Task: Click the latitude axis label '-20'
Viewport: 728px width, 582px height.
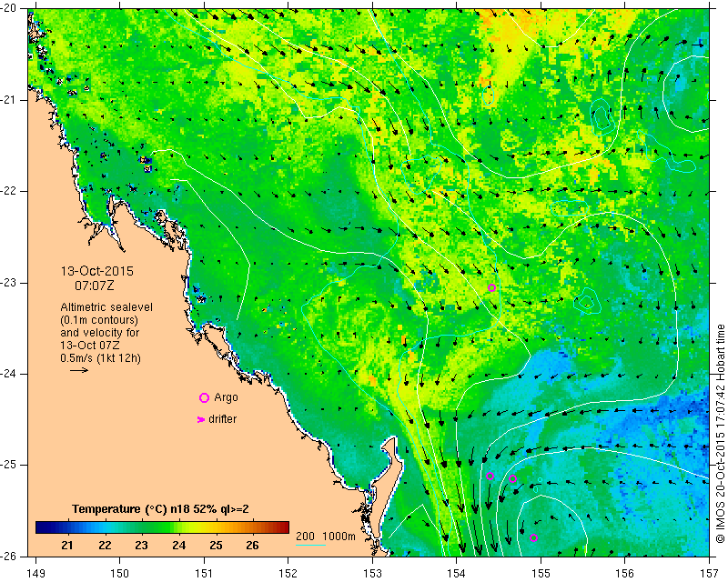Action: [x=9, y=8]
